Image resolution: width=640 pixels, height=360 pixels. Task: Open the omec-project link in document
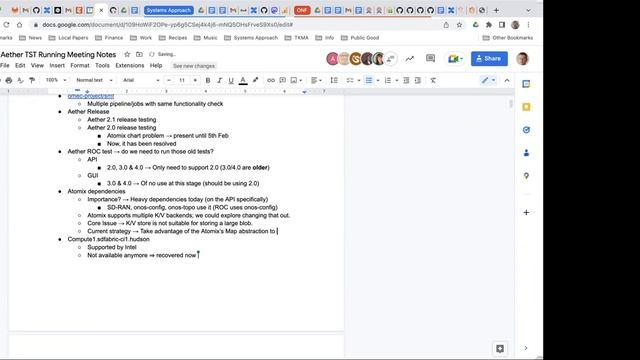tap(91, 96)
